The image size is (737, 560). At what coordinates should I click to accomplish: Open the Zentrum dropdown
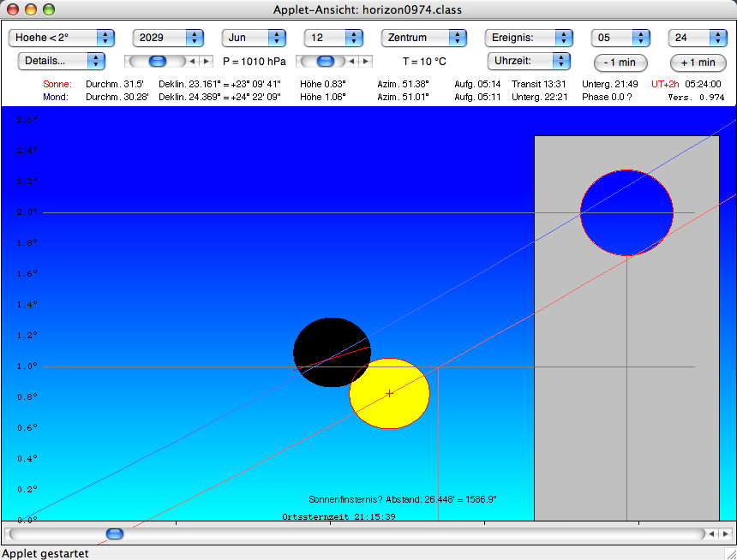(424, 38)
